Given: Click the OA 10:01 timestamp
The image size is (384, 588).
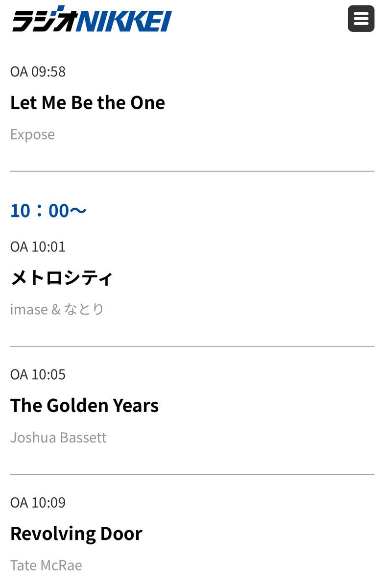Looking at the screenshot, I should (x=38, y=246).
